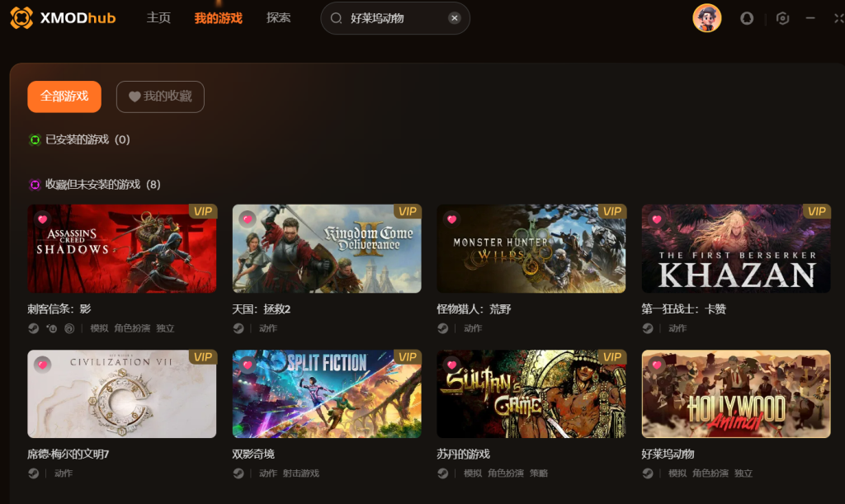Toggle heart on Split Fiction card
This screenshot has width=845, height=504.
click(247, 365)
